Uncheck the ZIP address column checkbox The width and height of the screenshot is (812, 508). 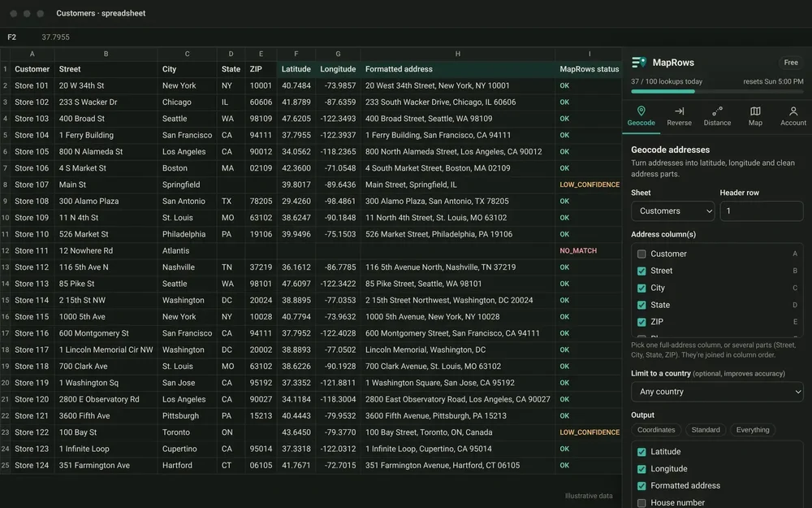(x=641, y=322)
